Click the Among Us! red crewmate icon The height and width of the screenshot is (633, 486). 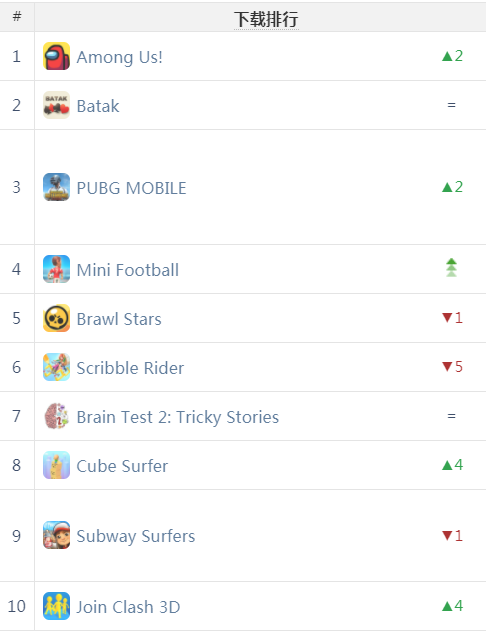click(x=57, y=56)
